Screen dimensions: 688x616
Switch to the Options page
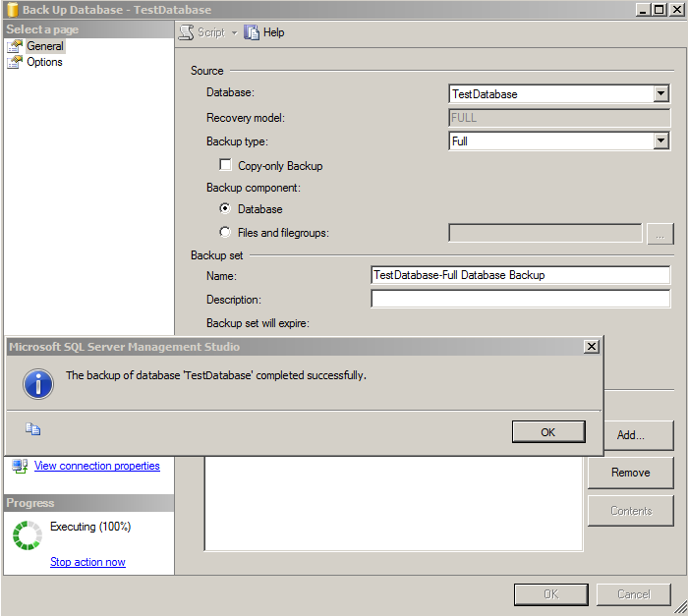(45, 62)
